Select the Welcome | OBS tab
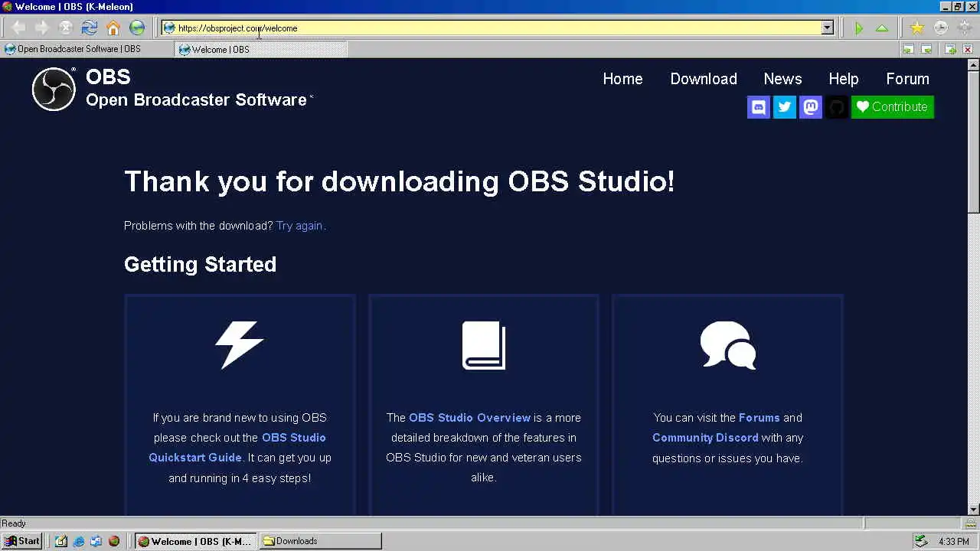This screenshot has width=980, height=551. (261, 49)
